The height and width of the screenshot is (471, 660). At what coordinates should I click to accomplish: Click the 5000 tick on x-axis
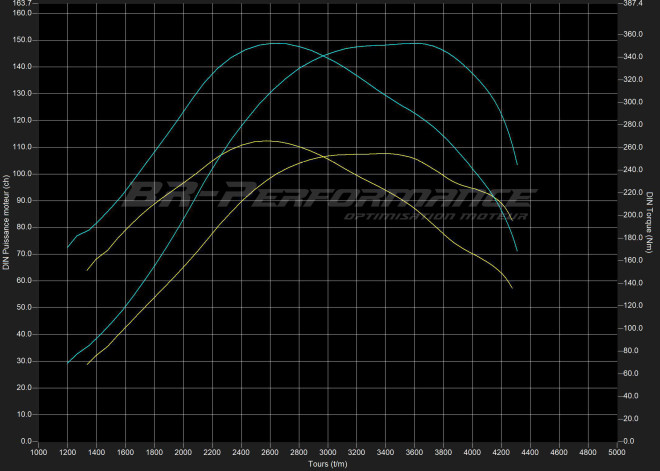coord(617,453)
